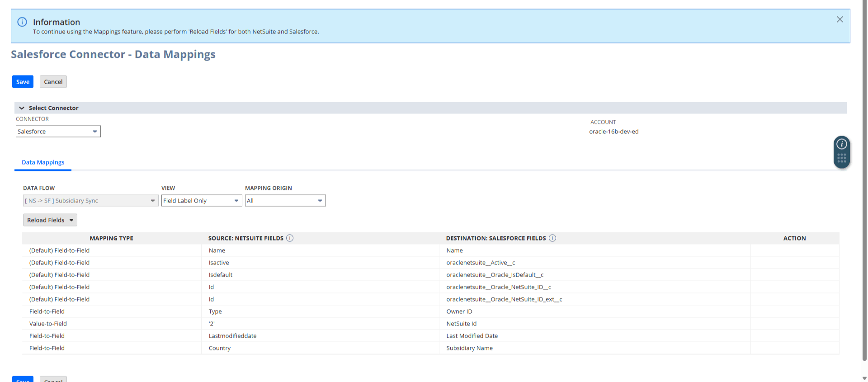Open the floating help info icon

(x=841, y=144)
